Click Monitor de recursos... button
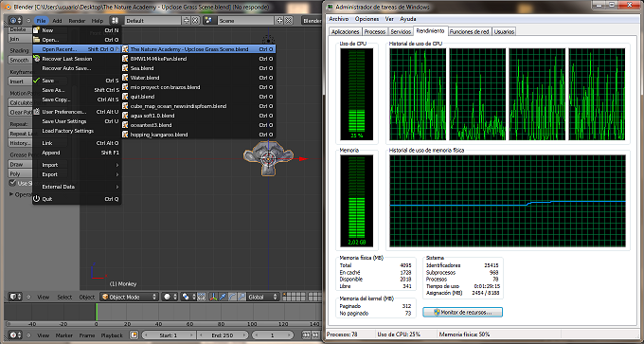This screenshot has height=344, width=644. 462,313
